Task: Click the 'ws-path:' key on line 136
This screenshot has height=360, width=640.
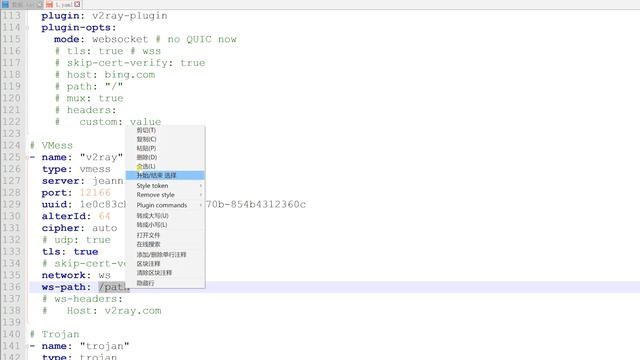Action: click(66, 287)
